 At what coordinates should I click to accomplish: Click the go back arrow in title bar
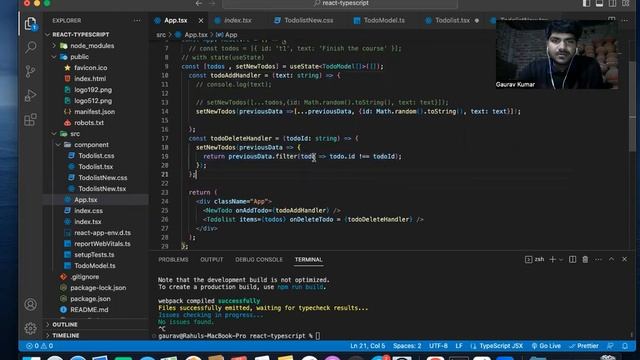click(x=199, y=3)
